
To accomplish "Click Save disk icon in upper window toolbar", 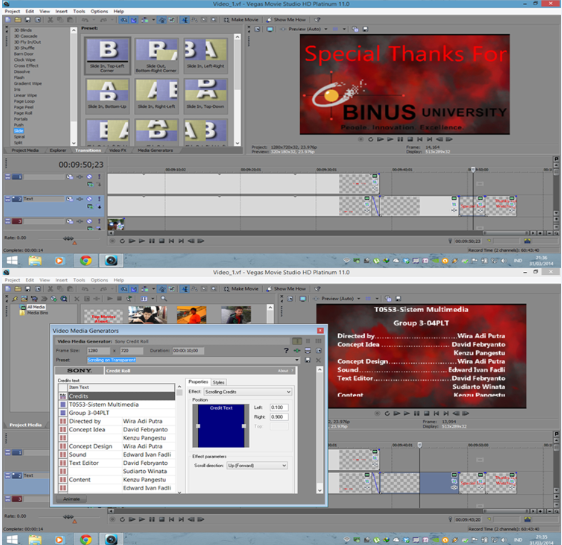I will pos(28,20).
